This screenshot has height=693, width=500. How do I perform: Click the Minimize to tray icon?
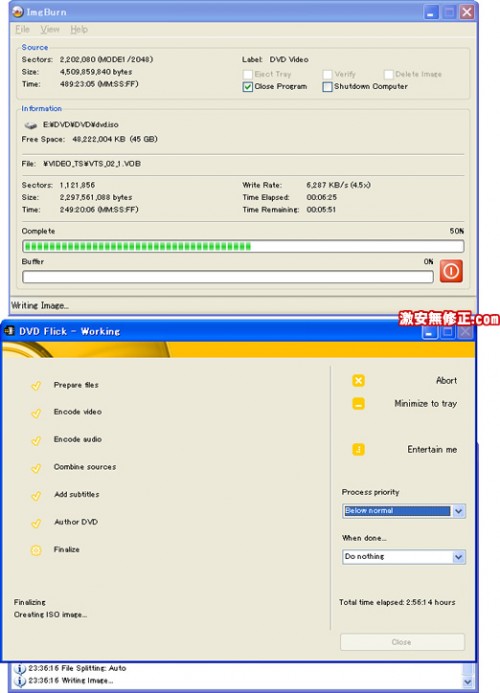click(359, 404)
